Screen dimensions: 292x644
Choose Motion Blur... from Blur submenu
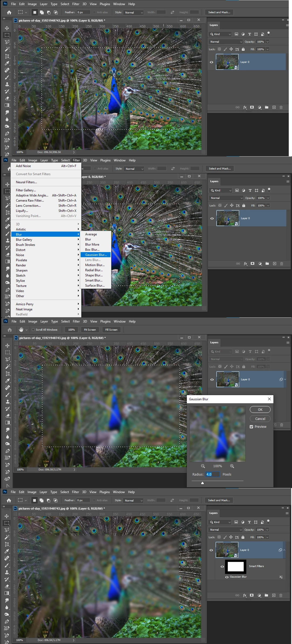95,265
